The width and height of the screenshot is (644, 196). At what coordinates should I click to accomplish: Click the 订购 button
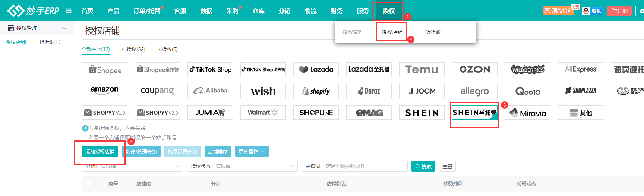tap(619, 11)
